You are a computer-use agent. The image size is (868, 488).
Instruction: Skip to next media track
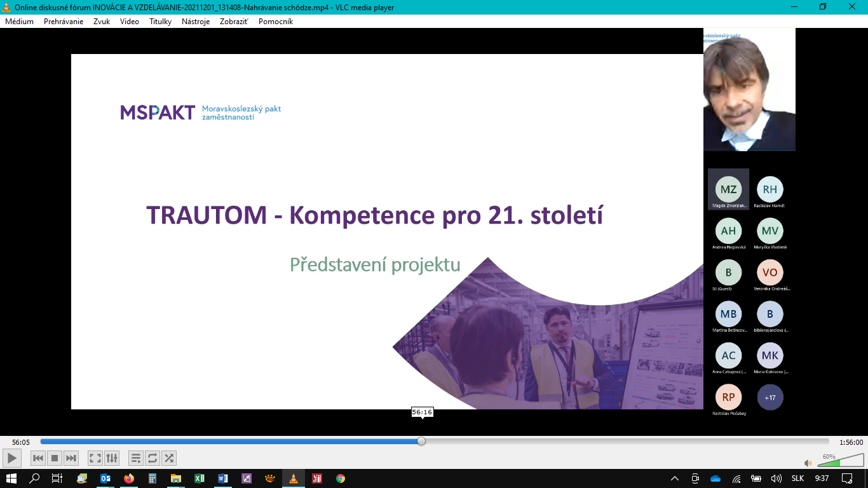tap(71, 457)
